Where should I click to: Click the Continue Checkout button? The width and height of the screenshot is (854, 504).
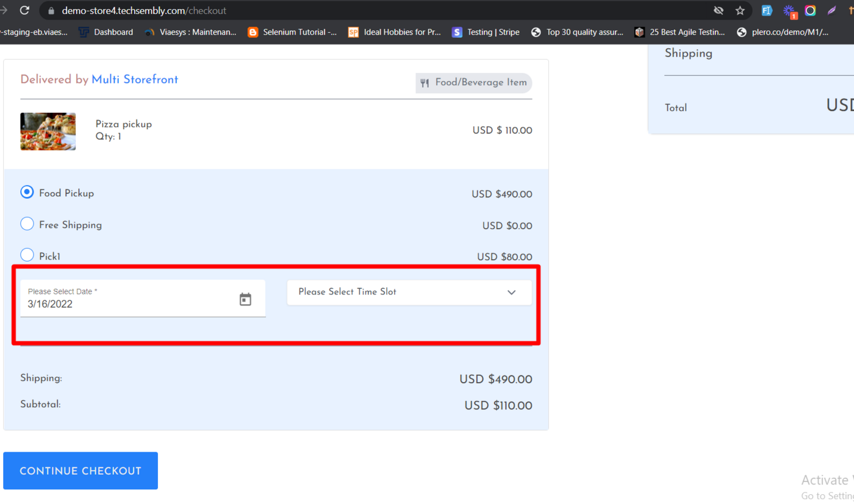[81, 471]
